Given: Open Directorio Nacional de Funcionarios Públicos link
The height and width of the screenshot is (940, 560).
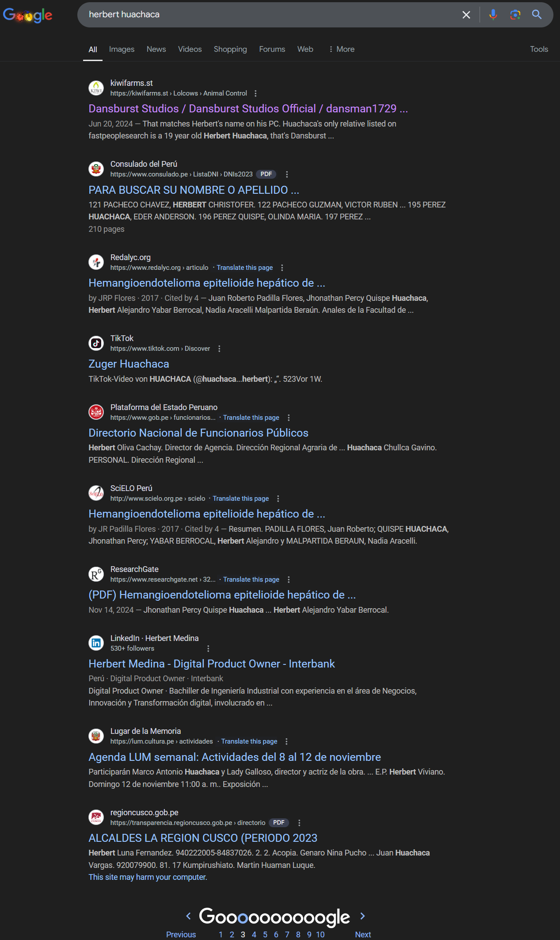Looking at the screenshot, I should 198,433.
